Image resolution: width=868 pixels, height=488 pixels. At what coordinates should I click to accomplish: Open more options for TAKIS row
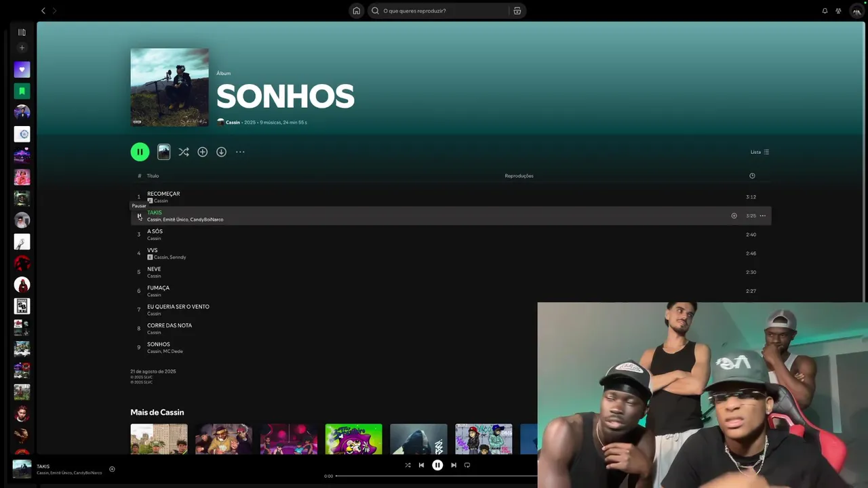[762, 216]
